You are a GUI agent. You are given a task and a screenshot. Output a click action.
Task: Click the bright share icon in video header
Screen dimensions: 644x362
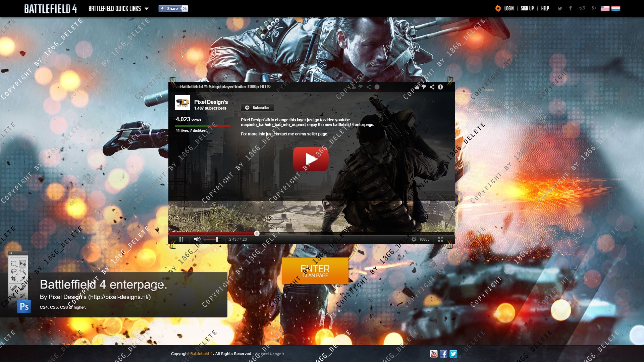pos(432,87)
